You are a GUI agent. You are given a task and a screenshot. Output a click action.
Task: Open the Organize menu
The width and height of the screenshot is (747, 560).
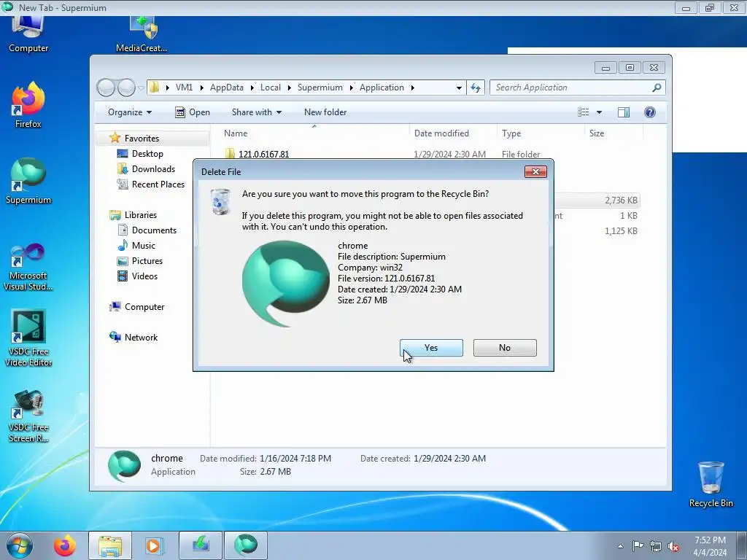130,112
